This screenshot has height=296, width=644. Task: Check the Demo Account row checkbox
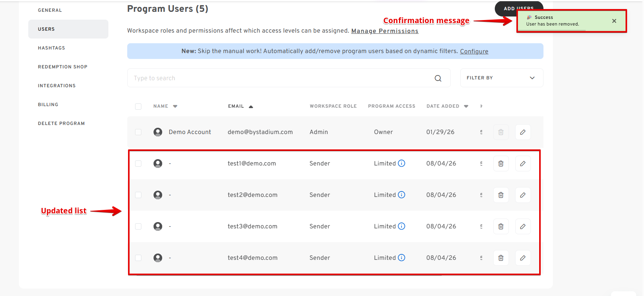coord(138,132)
